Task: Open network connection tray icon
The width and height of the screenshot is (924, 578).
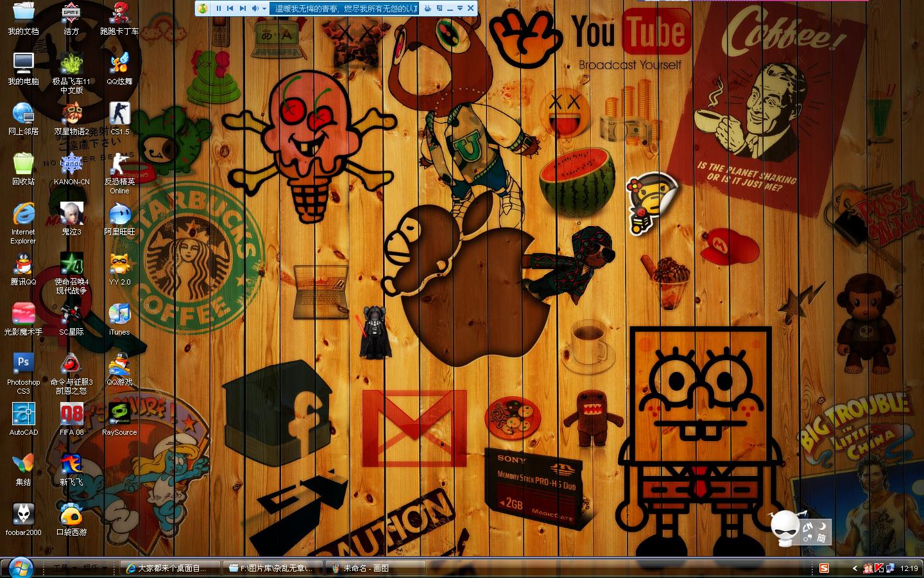Action: pos(891,568)
